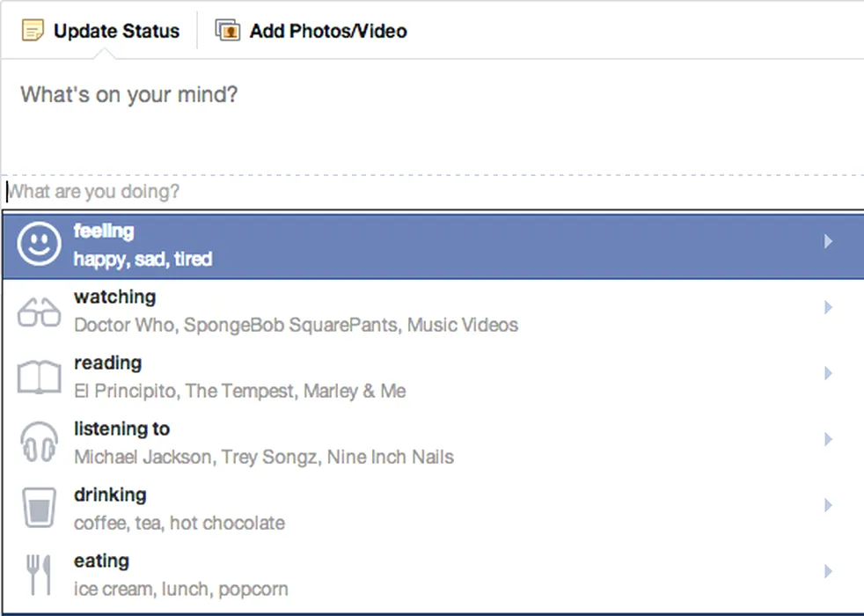The image size is (864, 616).
Task: Open the Add Photos/Video tab
Action: [327, 32]
